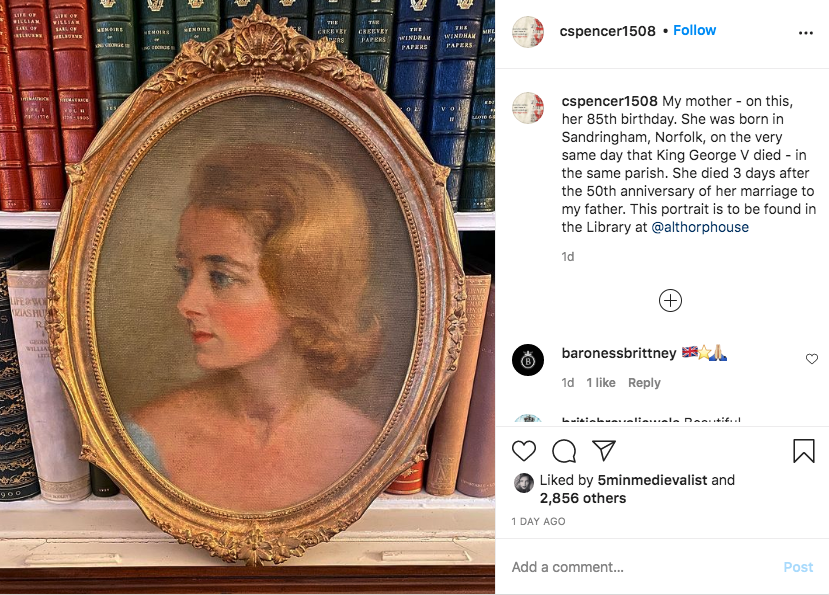View the 1 like on baronessbrittney's comment
829x595 pixels.
[x=601, y=382]
